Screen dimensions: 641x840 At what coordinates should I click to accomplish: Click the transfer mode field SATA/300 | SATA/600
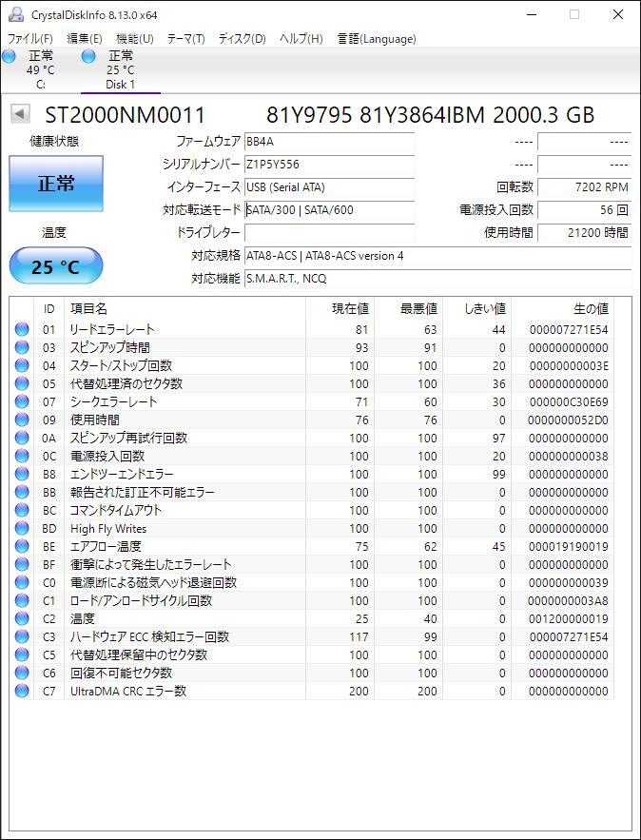(x=329, y=210)
